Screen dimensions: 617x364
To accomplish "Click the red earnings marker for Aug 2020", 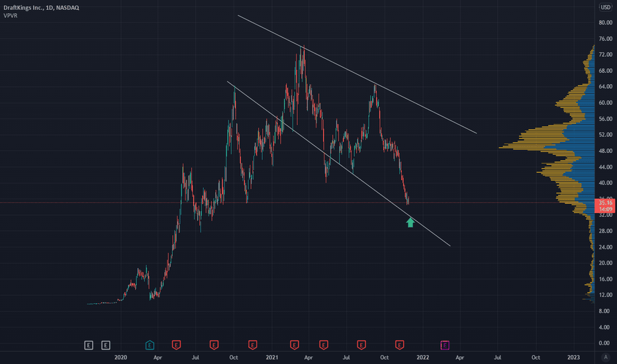I will coord(214,345).
